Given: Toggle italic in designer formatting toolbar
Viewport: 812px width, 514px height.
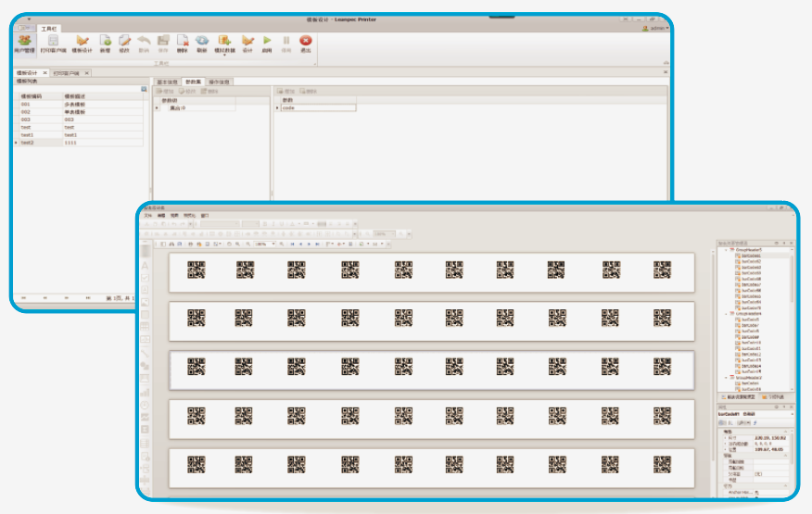Looking at the screenshot, I should (273, 224).
